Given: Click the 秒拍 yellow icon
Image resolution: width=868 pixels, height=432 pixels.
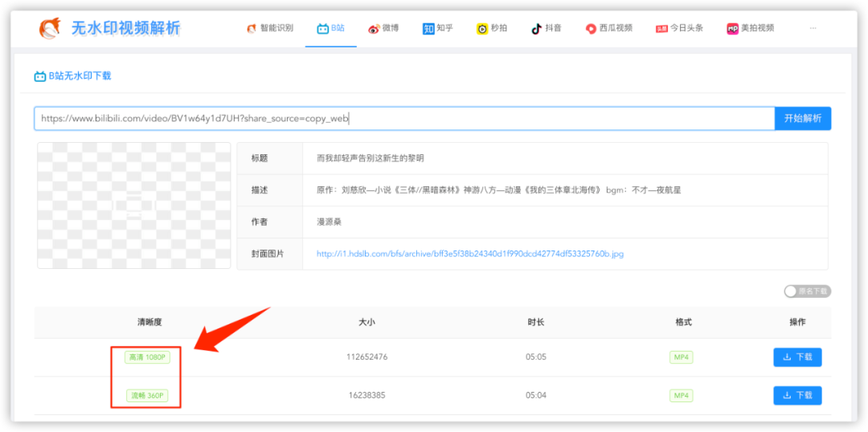Looking at the screenshot, I should 482,28.
